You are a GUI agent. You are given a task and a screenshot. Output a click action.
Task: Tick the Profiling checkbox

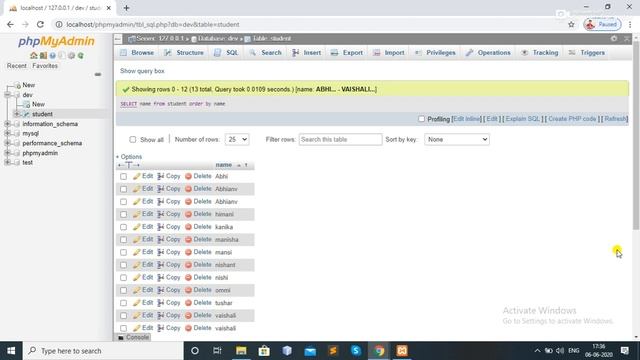[421, 119]
